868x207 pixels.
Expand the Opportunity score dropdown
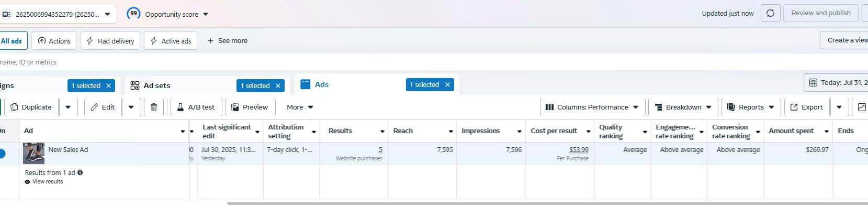pyautogui.click(x=167, y=14)
